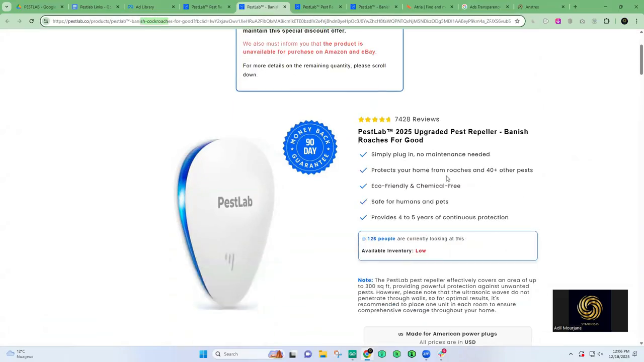Open the Chrome extensions puzzle icon
Viewport: 644px width, 362px height.
coord(606,21)
